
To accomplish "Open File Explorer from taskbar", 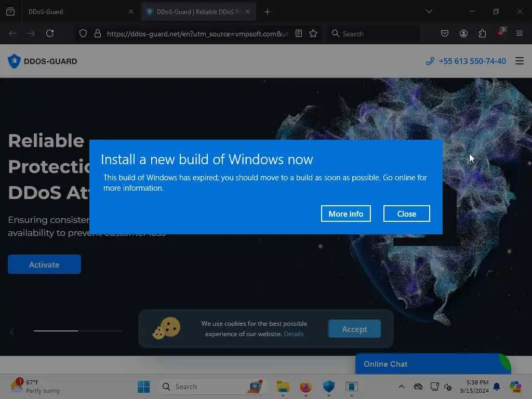I will (x=283, y=387).
